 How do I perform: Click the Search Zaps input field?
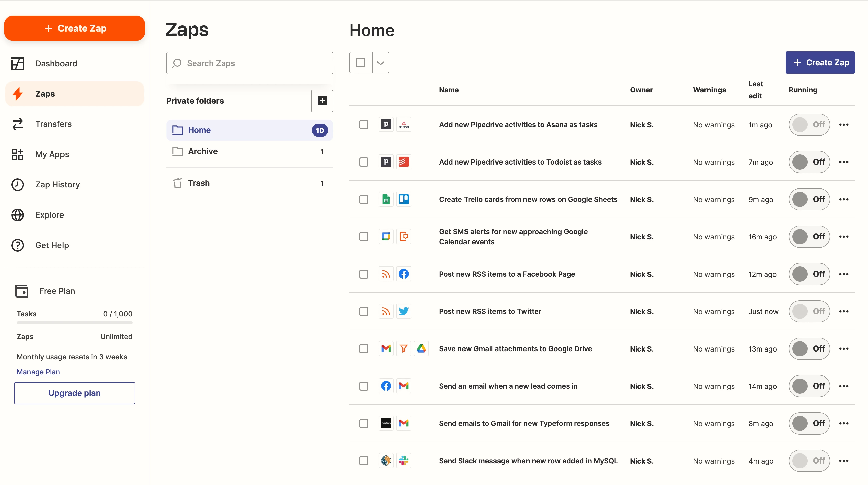tap(249, 63)
